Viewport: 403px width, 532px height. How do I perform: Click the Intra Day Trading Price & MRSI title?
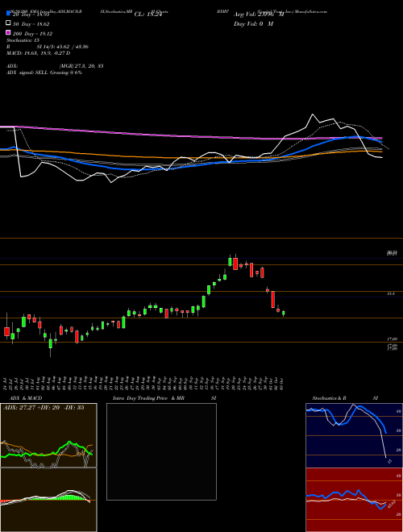pyautogui.click(x=164, y=398)
